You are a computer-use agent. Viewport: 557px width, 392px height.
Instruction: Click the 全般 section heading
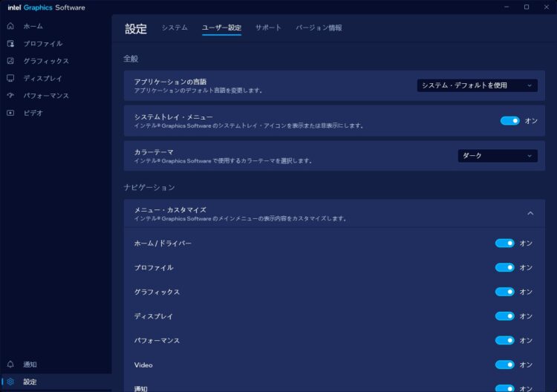tap(131, 59)
